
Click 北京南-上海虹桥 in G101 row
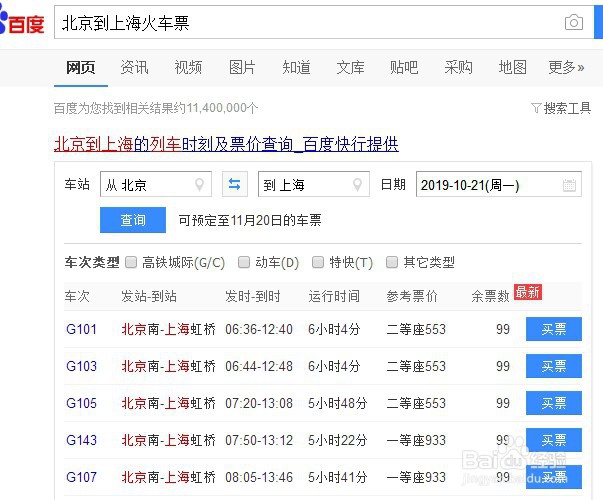[168, 330]
